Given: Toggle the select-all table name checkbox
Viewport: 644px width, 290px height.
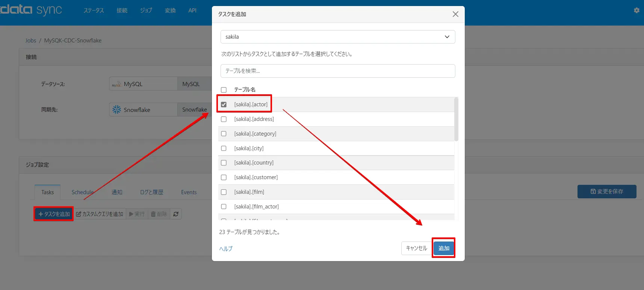Looking at the screenshot, I should tap(224, 90).
